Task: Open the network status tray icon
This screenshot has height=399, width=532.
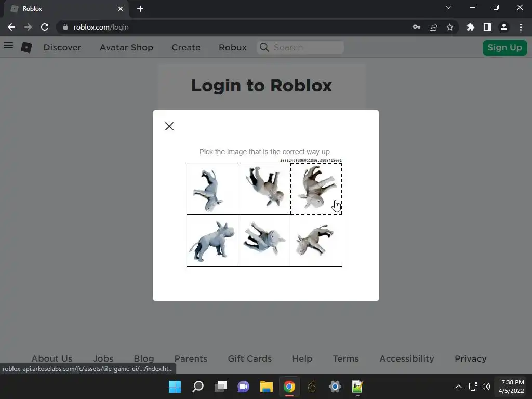Action: tap(473, 387)
